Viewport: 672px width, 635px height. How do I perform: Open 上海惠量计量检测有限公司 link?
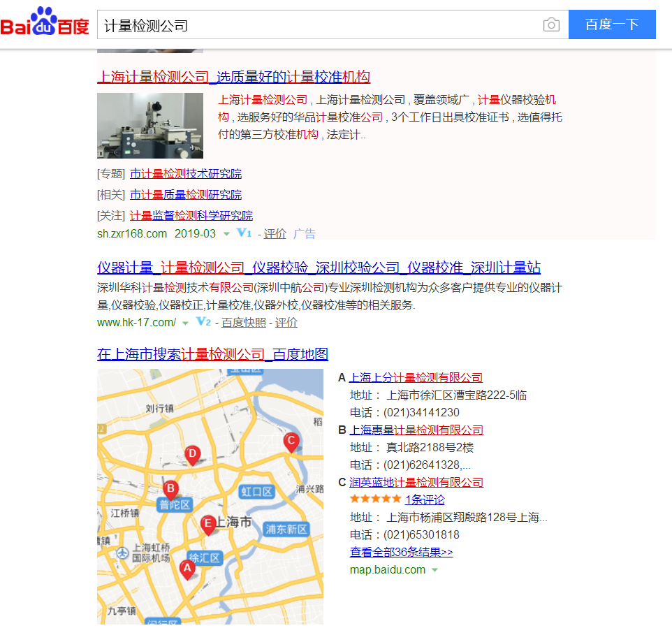click(416, 430)
